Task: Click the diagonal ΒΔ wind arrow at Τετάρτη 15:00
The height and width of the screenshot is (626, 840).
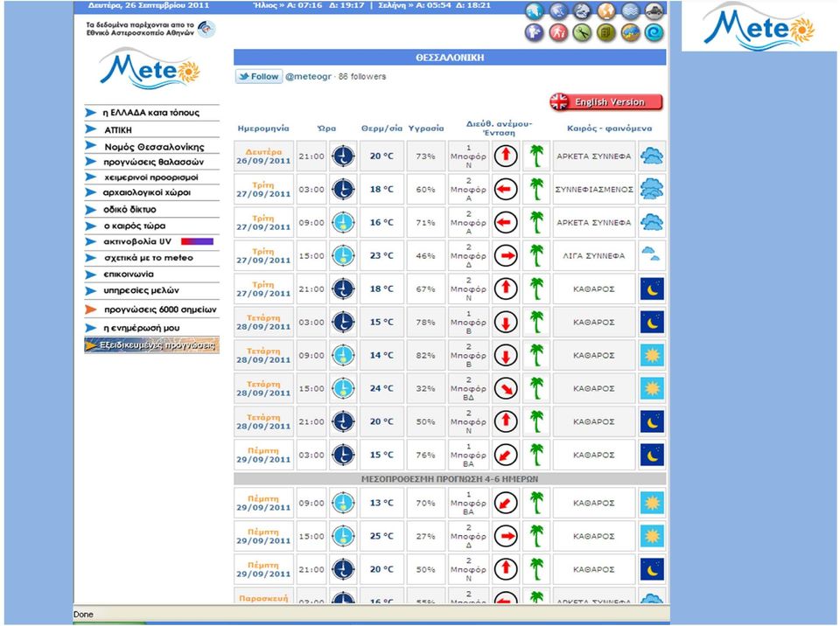Action: pos(506,388)
